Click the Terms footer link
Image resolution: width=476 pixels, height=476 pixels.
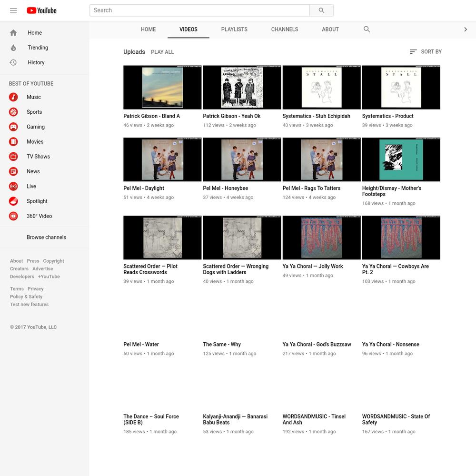tap(17, 289)
